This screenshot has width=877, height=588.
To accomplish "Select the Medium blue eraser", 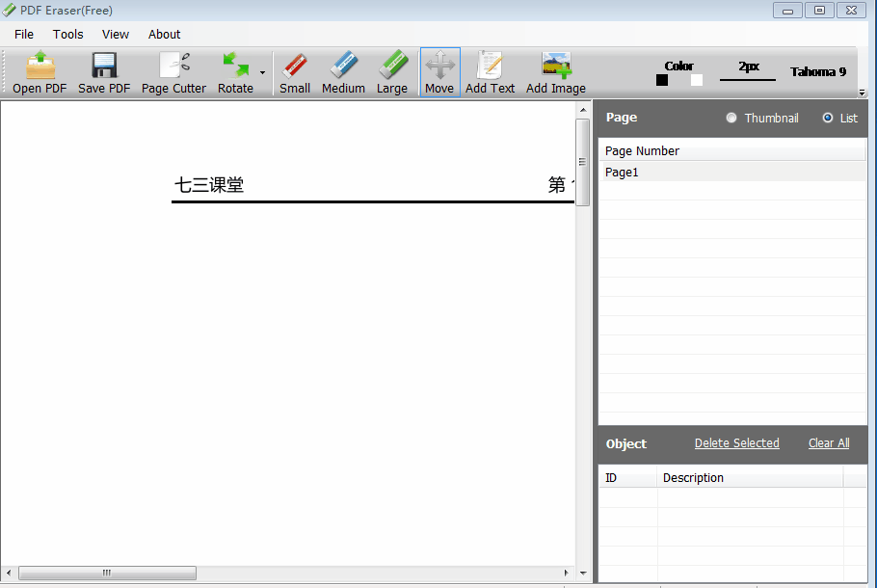I will click(343, 72).
